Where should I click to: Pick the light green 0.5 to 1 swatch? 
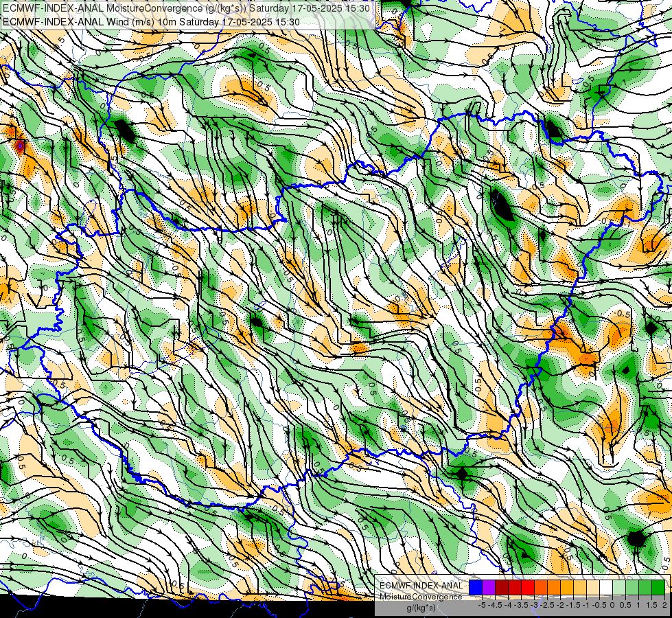pos(632,587)
